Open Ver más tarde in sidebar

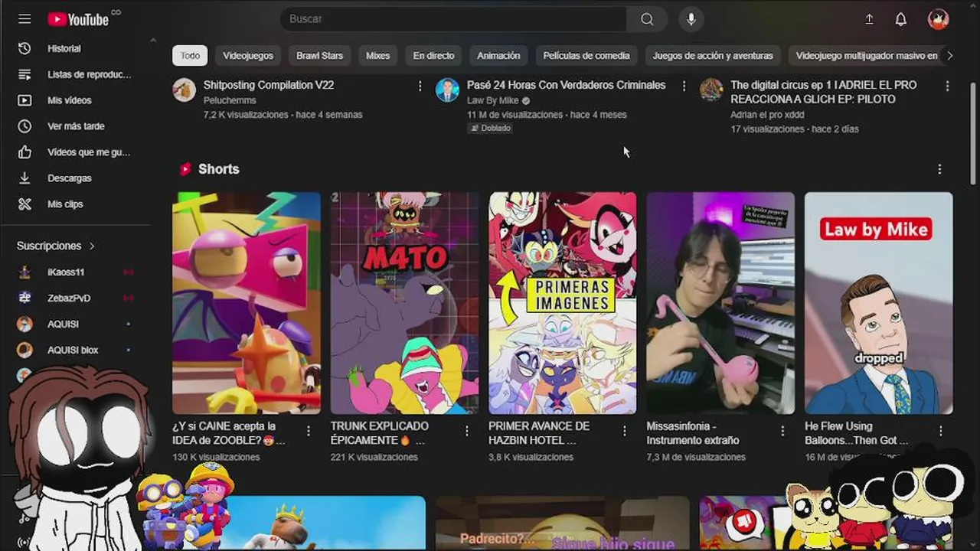click(x=77, y=126)
